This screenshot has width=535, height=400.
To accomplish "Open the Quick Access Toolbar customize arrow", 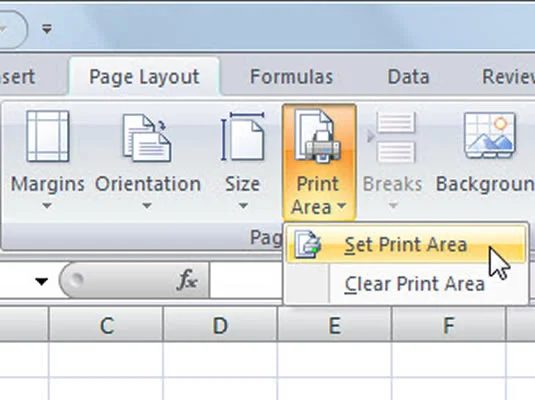I will [x=47, y=29].
